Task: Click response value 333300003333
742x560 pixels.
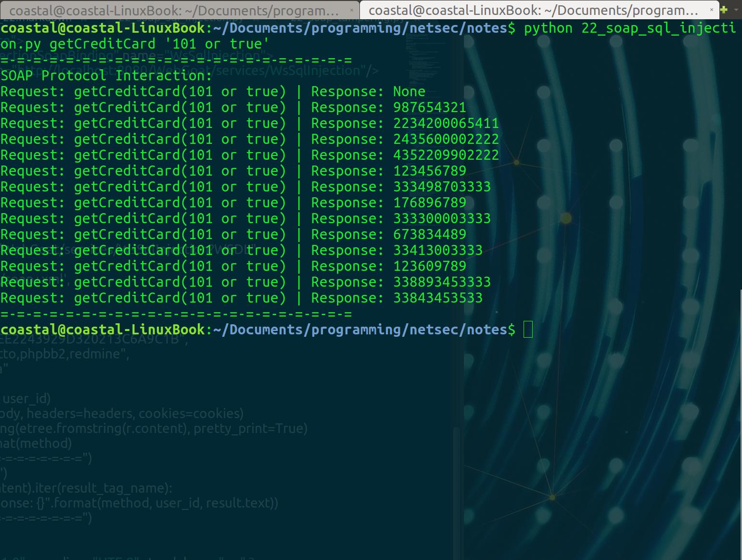Action: (442, 219)
